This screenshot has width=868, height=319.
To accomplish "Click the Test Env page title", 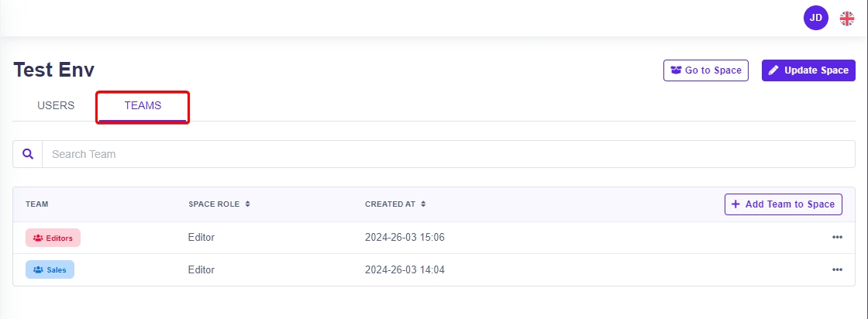I will 54,70.
